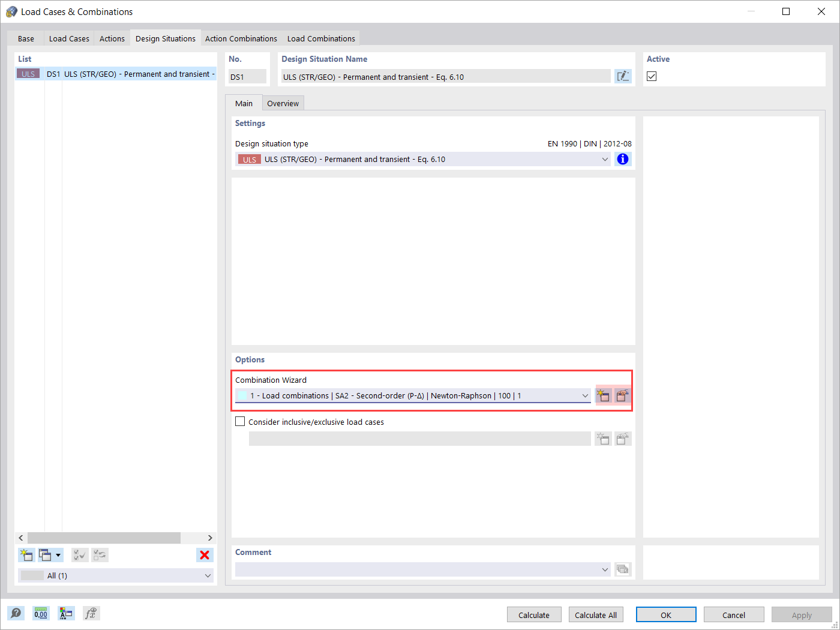Click the ULS color tag in the list row

pos(28,74)
